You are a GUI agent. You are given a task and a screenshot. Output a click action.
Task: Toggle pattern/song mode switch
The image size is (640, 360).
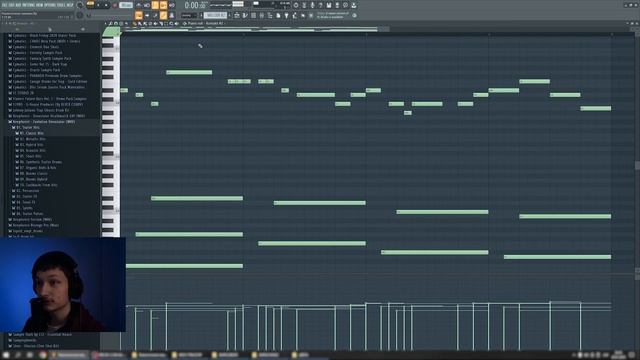pos(90,5)
